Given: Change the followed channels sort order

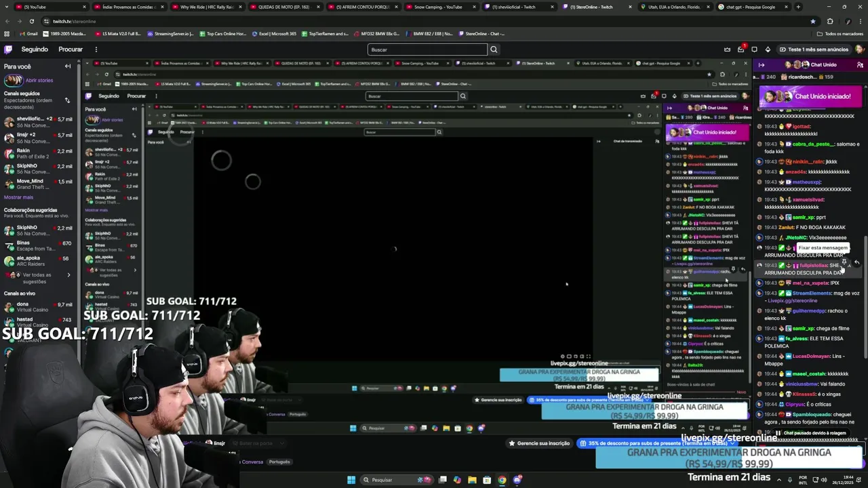Looking at the screenshot, I should pyautogui.click(x=67, y=100).
